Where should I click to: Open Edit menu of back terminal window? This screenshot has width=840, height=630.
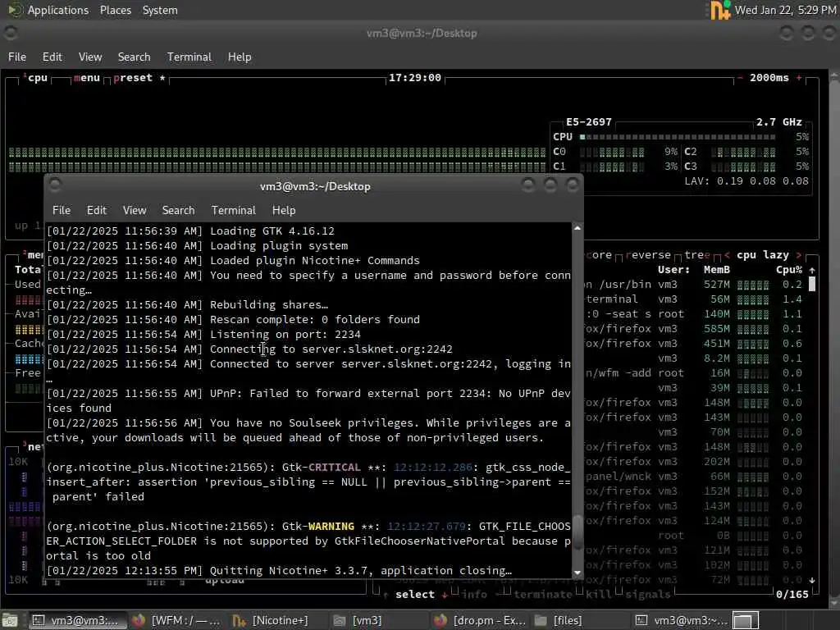[52, 57]
